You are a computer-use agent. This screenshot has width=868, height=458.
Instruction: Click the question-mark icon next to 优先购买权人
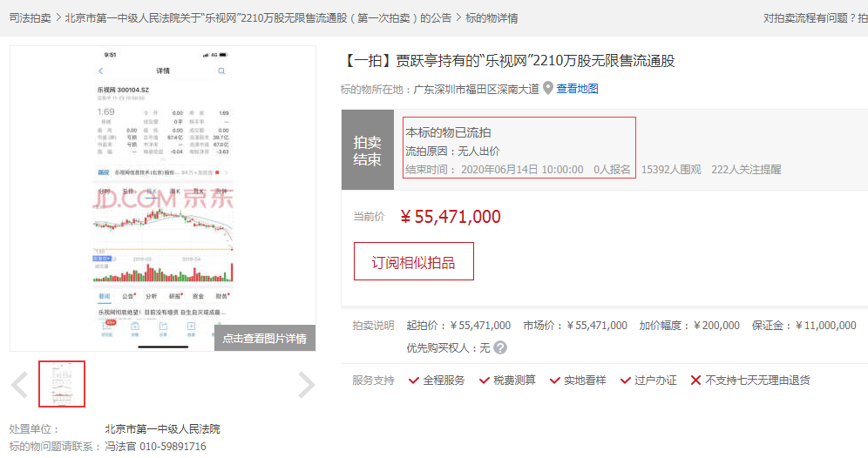pyautogui.click(x=500, y=348)
